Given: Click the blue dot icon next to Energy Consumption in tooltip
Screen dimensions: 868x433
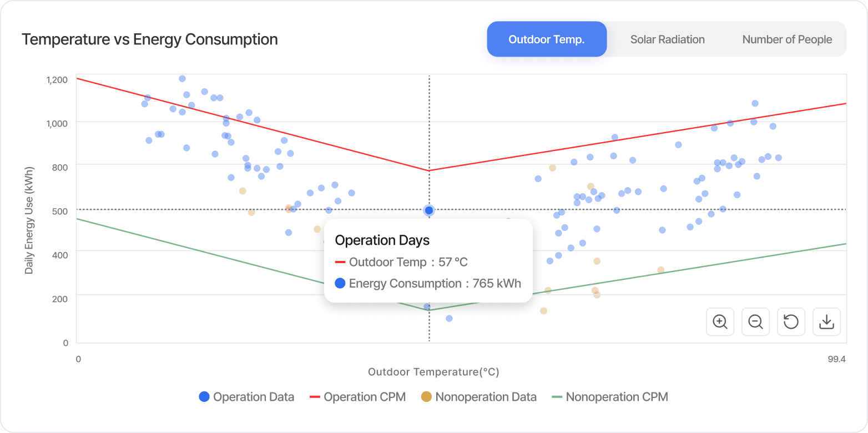Looking at the screenshot, I should coord(341,283).
